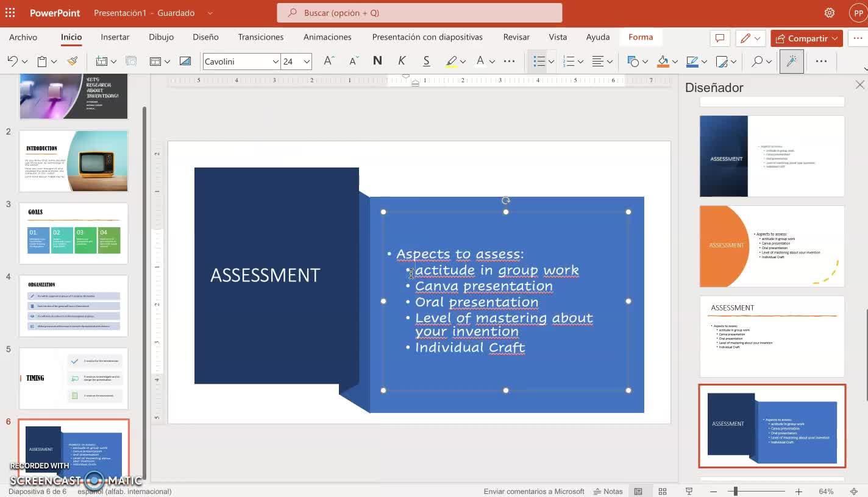
Task: Open the slide layout picker
Action: tap(155, 61)
